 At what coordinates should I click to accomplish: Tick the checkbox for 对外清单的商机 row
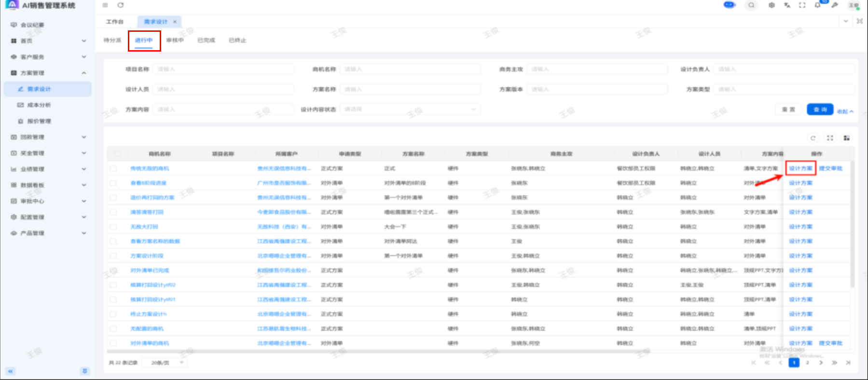click(113, 343)
